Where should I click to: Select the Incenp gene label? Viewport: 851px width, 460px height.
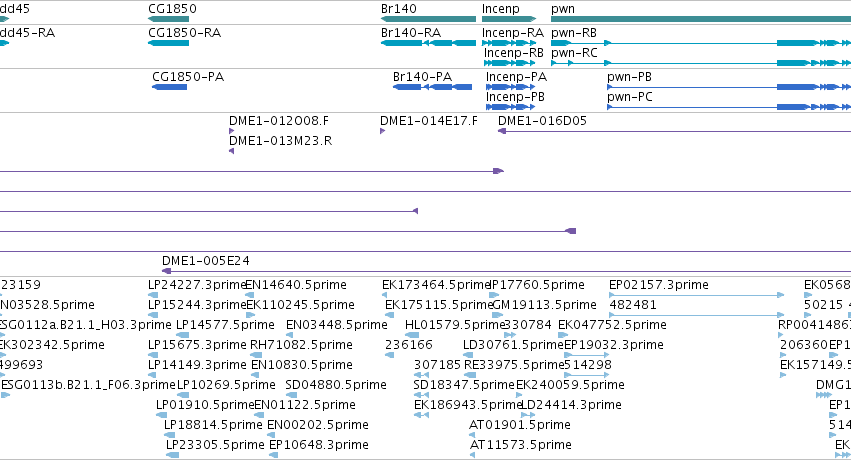pyautogui.click(x=500, y=9)
